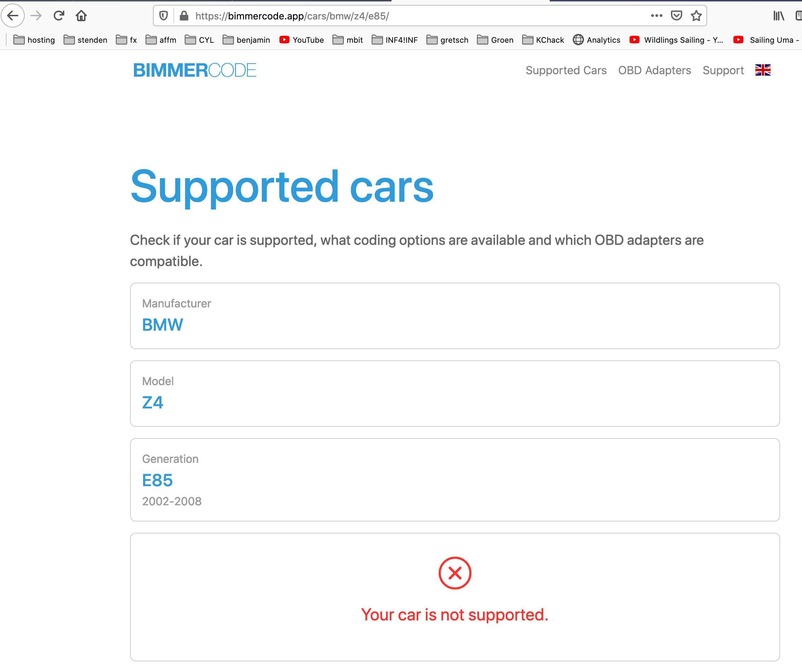Open the browser home page
802x672 pixels.
81,16
